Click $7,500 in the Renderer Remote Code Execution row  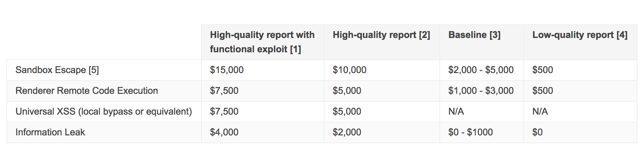click(x=224, y=91)
